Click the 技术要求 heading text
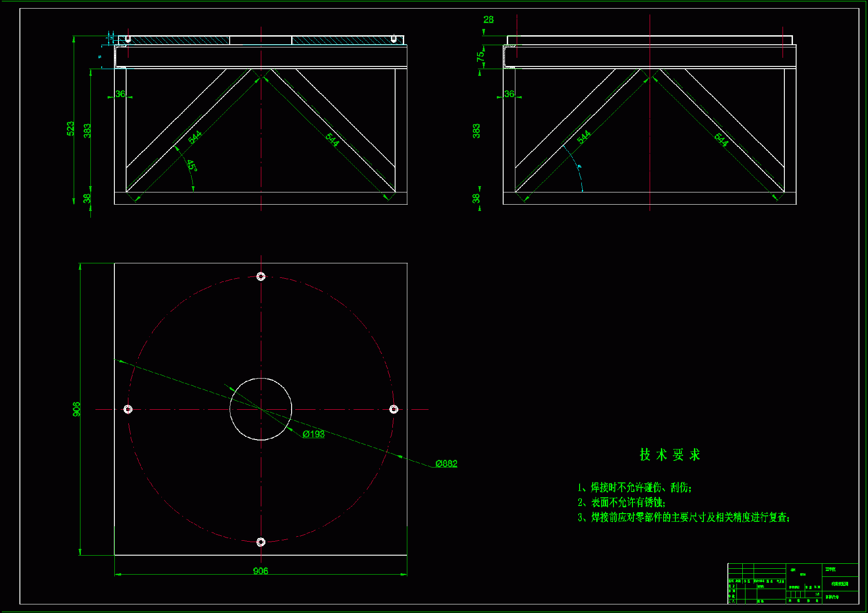This screenshot has width=868, height=613. [670, 455]
